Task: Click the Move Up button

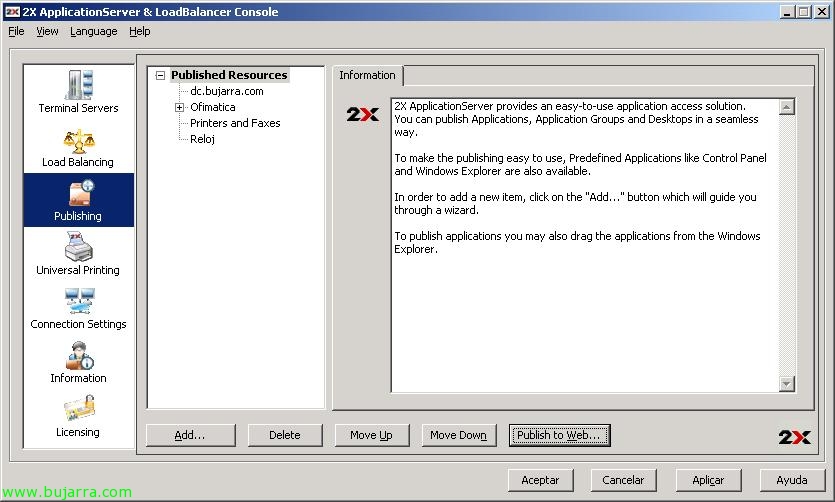Action: pyautogui.click(x=371, y=435)
